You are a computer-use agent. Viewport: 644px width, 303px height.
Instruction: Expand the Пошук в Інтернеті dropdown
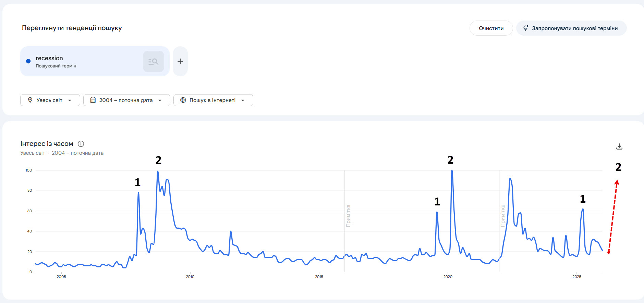[243, 100]
